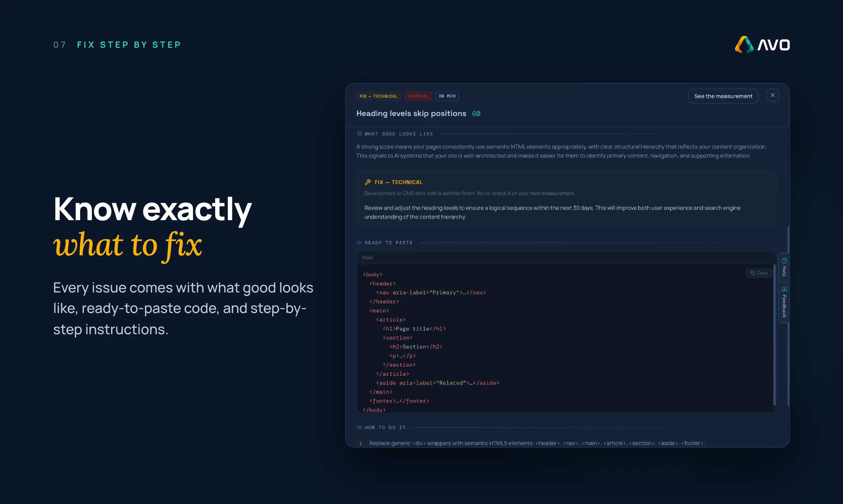Click the score value 60
843x504 pixels.
[x=476, y=113]
